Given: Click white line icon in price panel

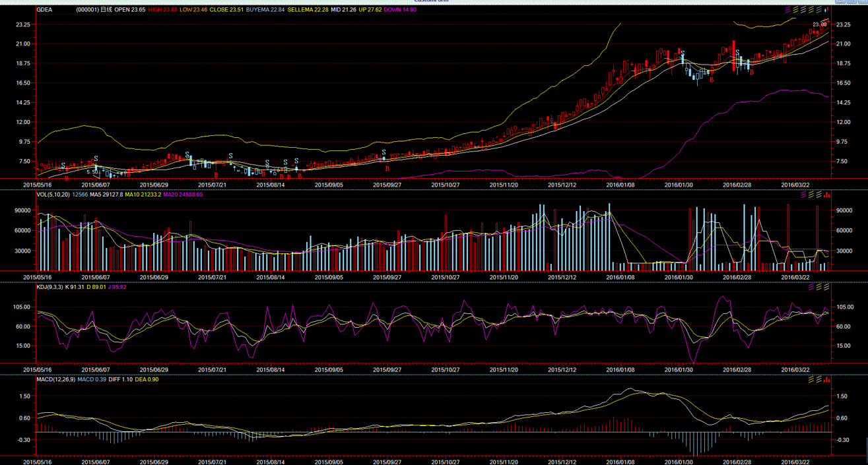Looking at the screenshot, I should coord(803,10).
